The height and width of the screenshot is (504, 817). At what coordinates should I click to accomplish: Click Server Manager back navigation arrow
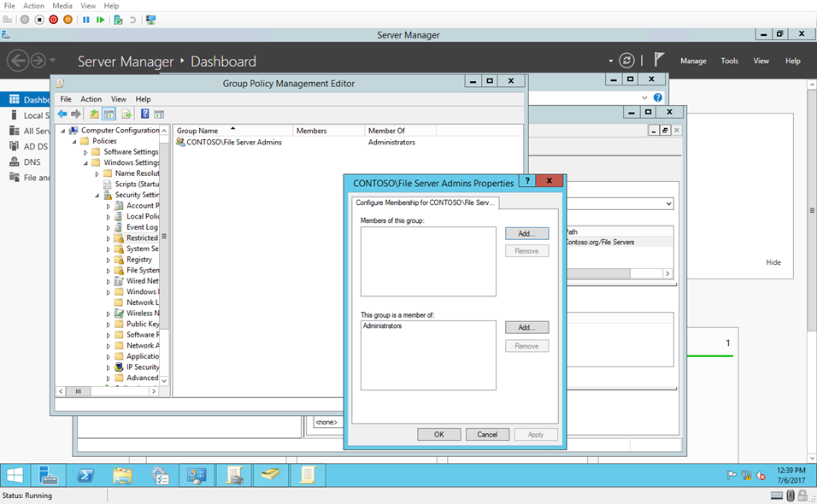[18, 61]
